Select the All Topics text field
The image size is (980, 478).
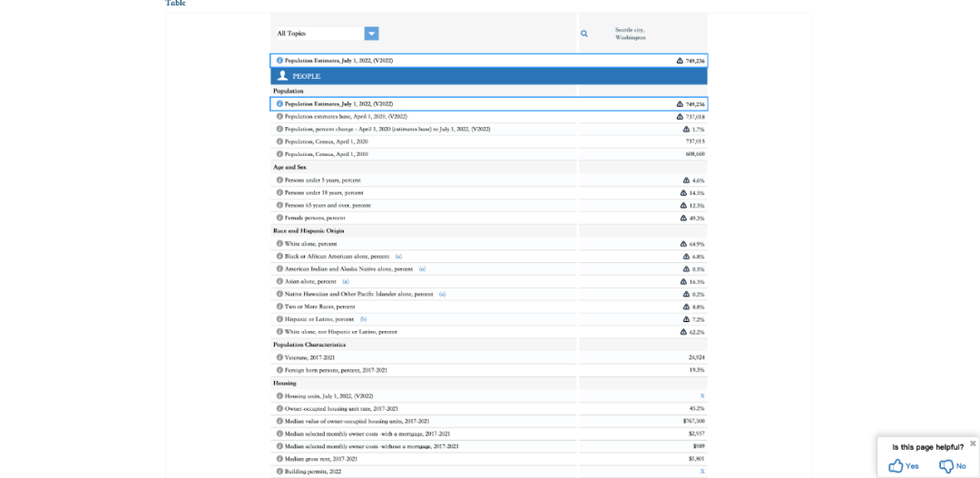(x=319, y=34)
